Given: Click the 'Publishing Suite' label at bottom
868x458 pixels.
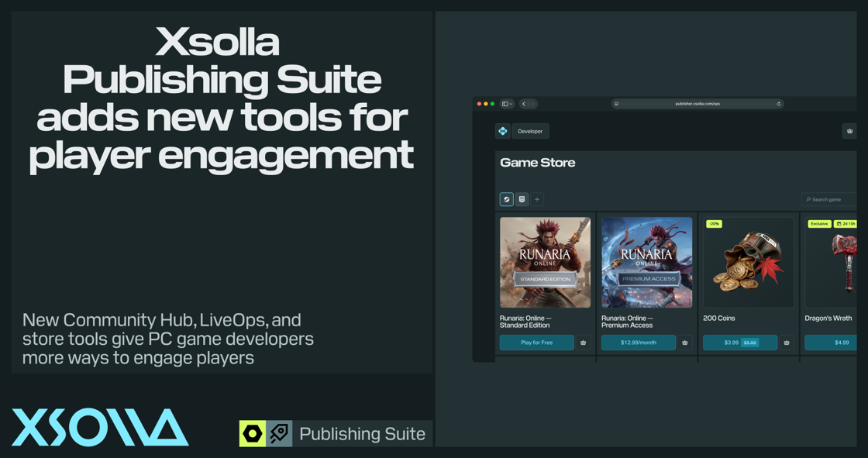Looking at the screenshot, I should click(x=363, y=434).
